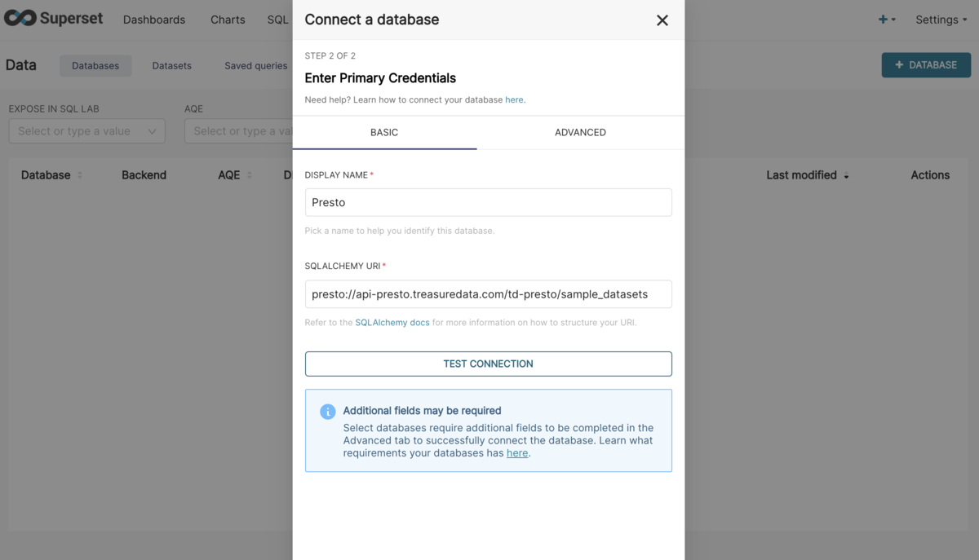Viewport: 979px width, 560px height.
Task: Focus the Display Name input field
Action: click(489, 202)
